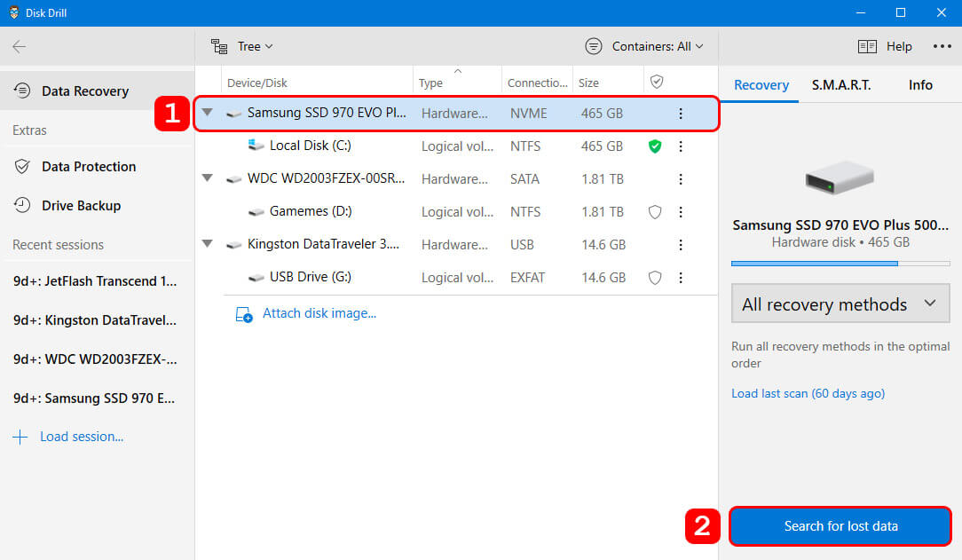Click the protection shield column header icon
Viewport: 962px width, 560px height.
pyautogui.click(x=657, y=82)
